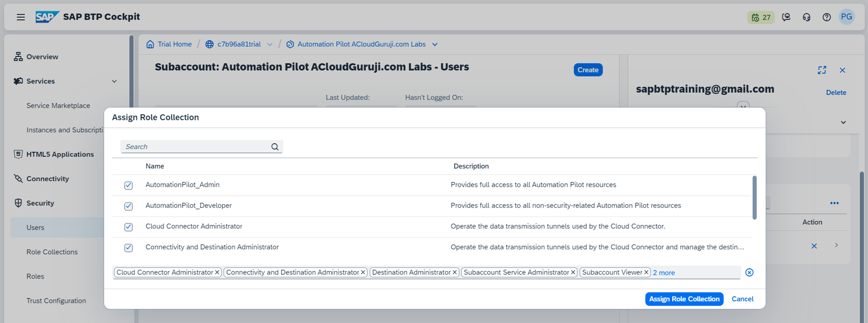Click the Assign Role Collection button
Viewport: 868px width, 323px height.
point(684,299)
